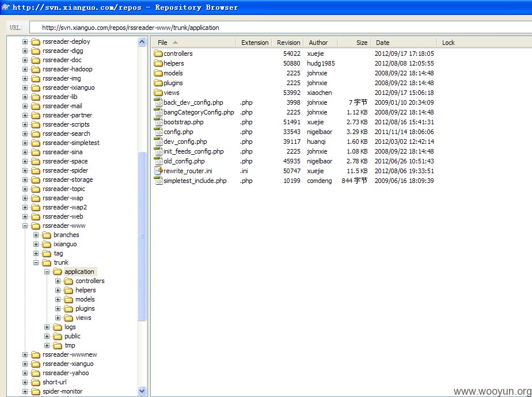Select rssreader-spider in the tree
532x397 pixels.
coord(65,170)
